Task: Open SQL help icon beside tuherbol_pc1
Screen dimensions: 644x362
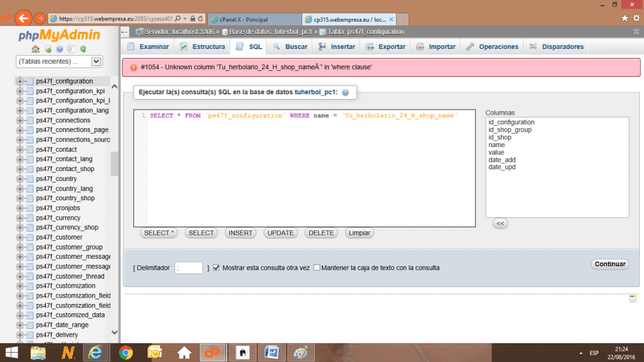Action: pos(345,93)
